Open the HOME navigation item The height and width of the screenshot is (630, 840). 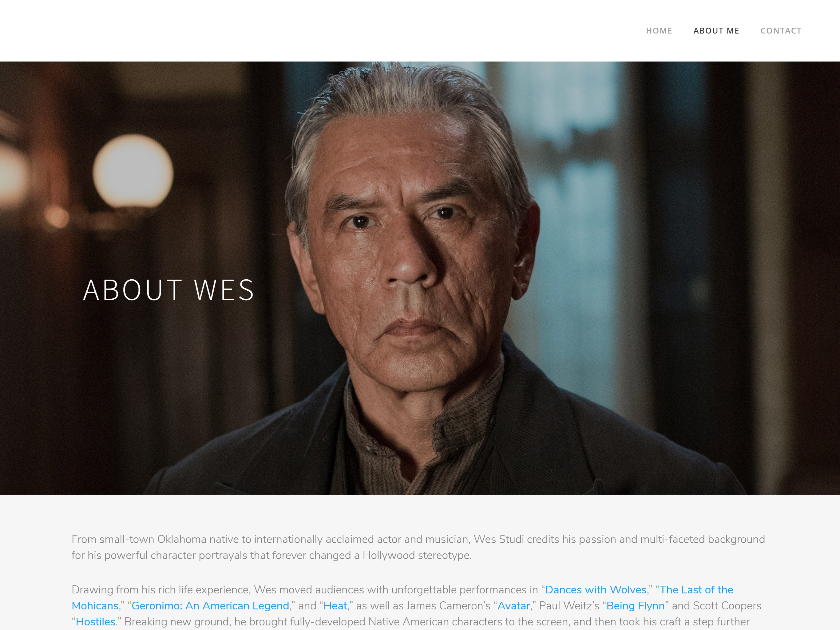pos(659,31)
